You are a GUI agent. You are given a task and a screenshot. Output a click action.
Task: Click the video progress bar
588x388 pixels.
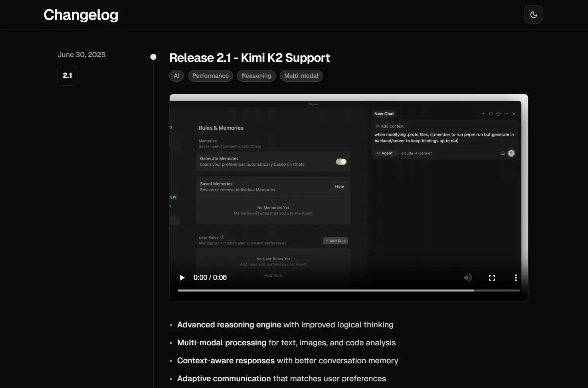348,290
